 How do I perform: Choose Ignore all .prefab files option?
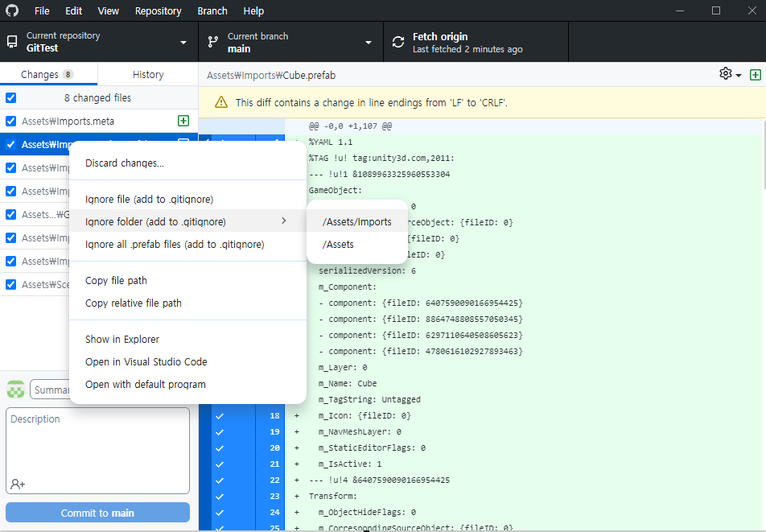[x=187, y=244]
